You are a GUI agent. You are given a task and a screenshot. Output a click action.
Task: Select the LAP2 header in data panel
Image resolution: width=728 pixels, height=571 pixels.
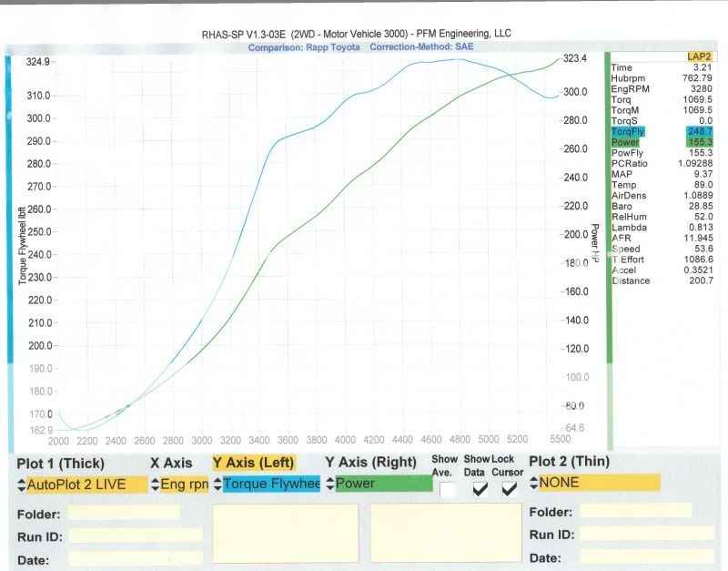(698, 56)
